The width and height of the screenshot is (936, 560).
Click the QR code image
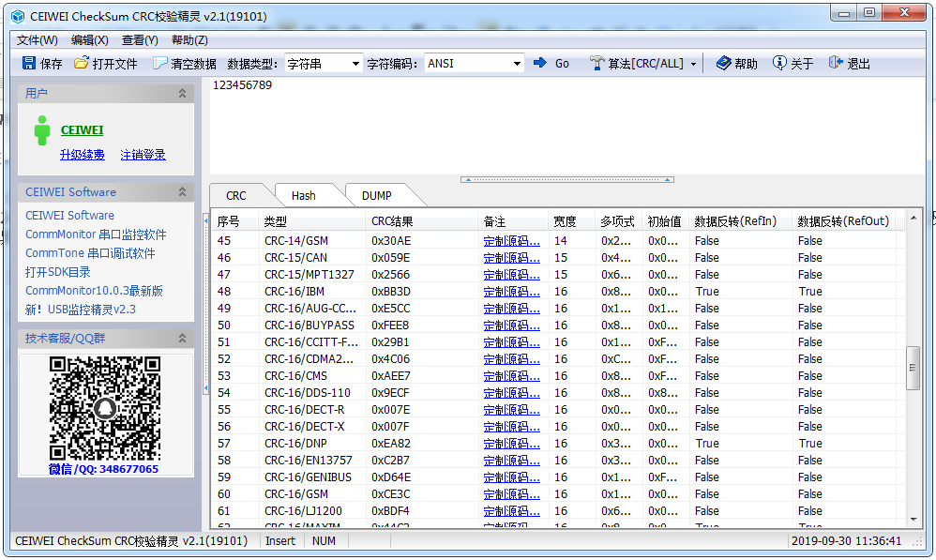(x=104, y=409)
